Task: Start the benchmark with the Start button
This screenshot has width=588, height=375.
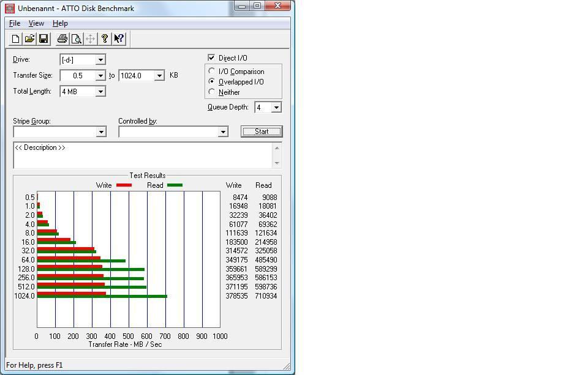Action: [x=262, y=132]
